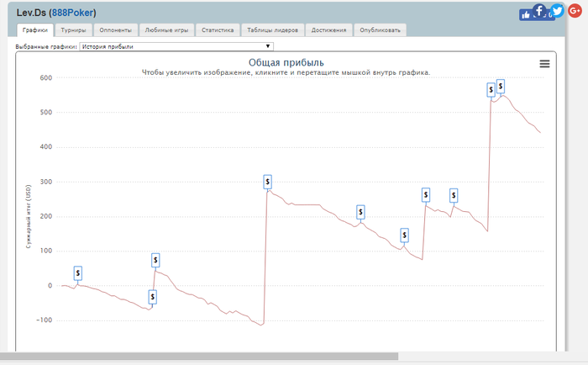This screenshot has height=365, width=588.
Task: Click the horizontal scrollbar thumb at bottom
Action: click(x=199, y=356)
